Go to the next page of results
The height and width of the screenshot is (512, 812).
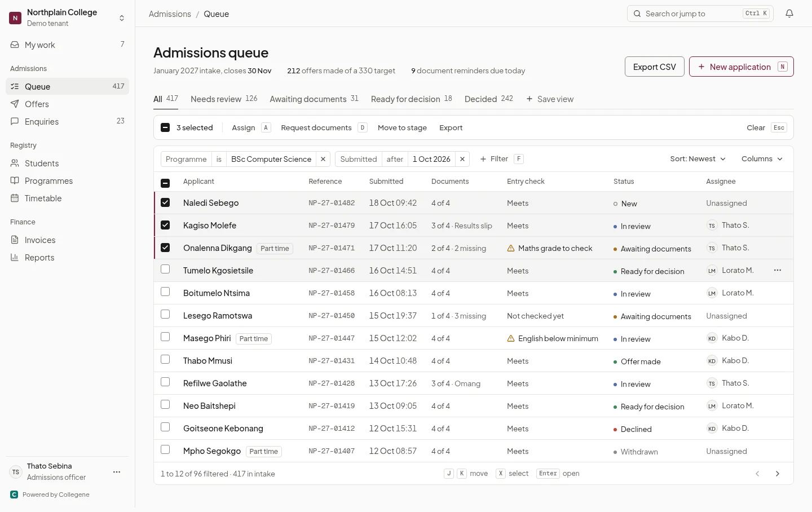[778, 474]
